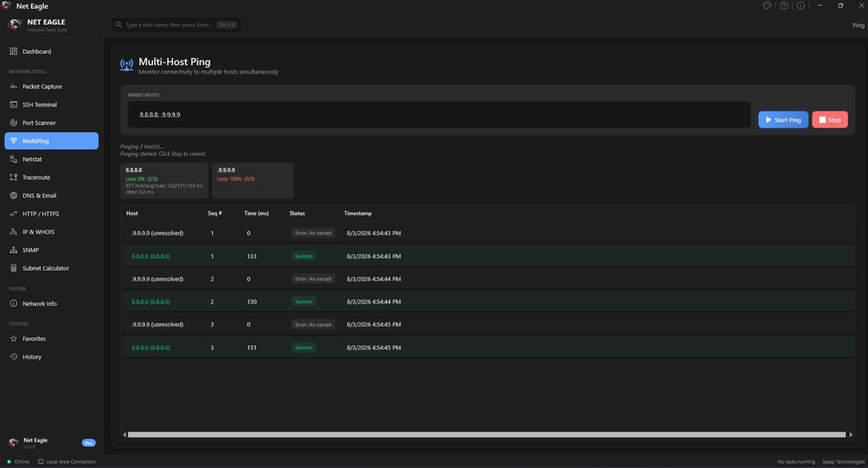
Task: Click the scrollbar right arrow under results table
Action: coord(850,435)
